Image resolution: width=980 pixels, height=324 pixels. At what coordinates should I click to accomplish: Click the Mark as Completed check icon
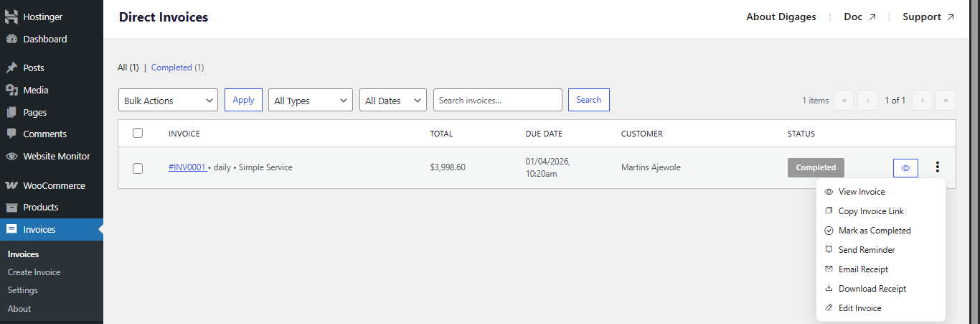click(829, 231)
